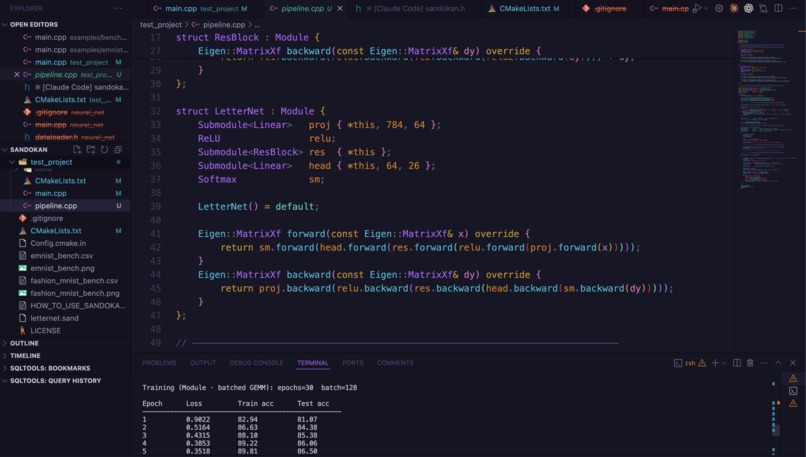Screen dimensions: 806x457
Task: Select dataloader.h in Open Editors list
Action: tap(65, 137)
